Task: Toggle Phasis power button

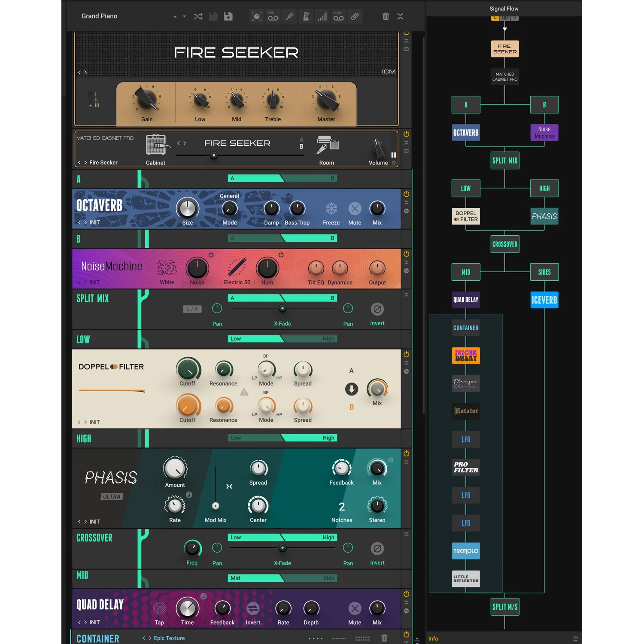Action: [406, 453]
